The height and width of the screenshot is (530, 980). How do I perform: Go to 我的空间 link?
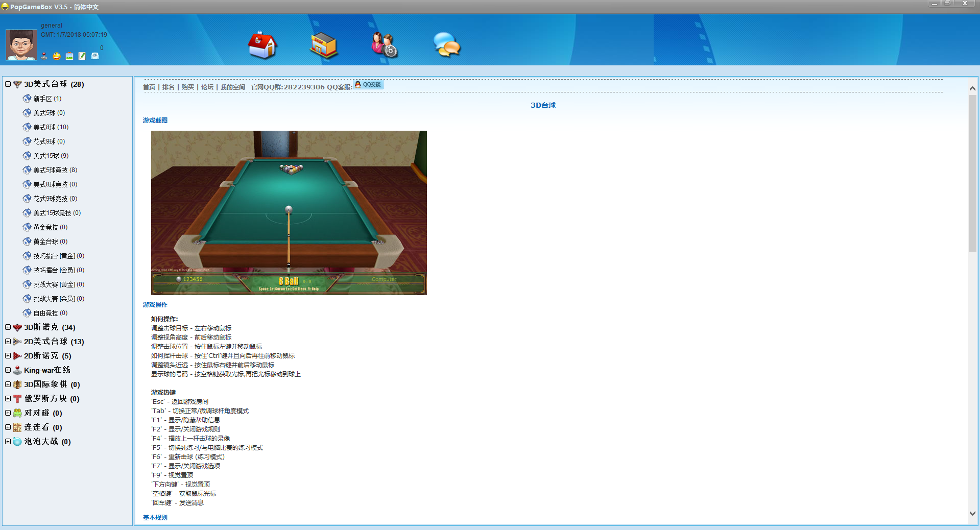point(232,87)
